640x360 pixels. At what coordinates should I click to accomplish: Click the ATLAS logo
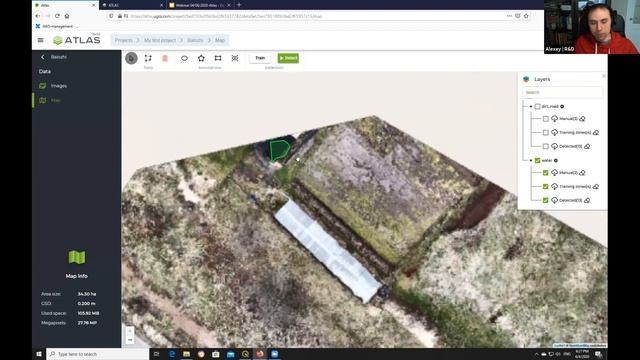click(76, 40)
